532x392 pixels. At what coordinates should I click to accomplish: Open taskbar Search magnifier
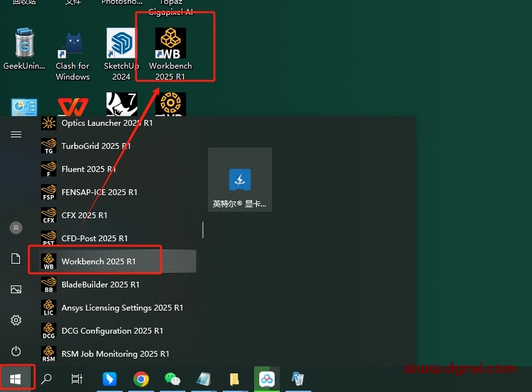pyautogui.click(x=46, y=379)
